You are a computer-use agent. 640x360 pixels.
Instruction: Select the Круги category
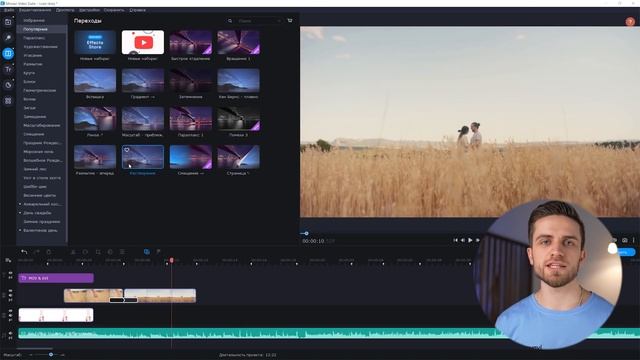point(29,73)
